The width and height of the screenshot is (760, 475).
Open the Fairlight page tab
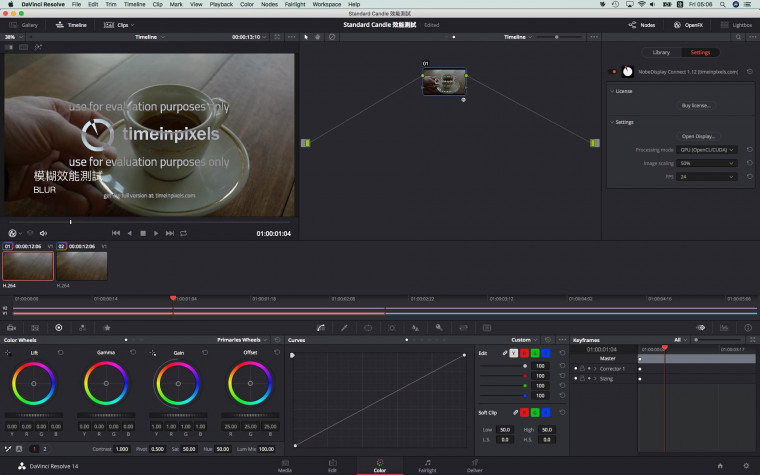[x=427, y=465]
